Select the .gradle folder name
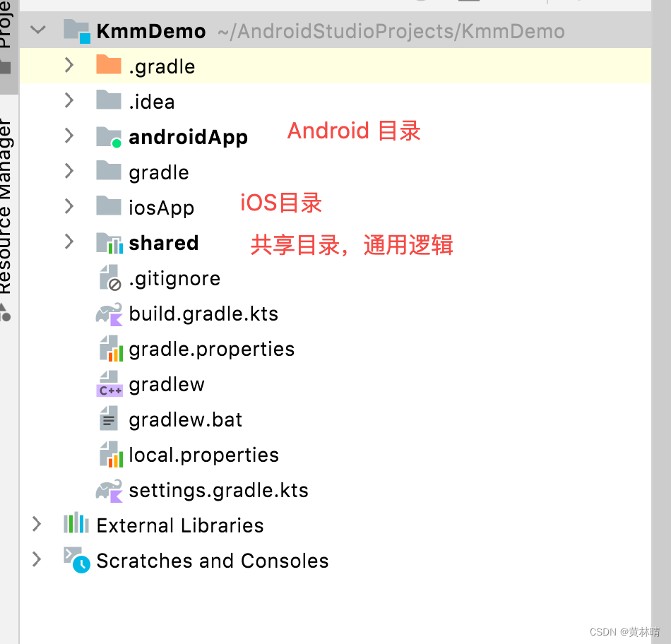This screenshot has width=671, height=644. [162, 67]
